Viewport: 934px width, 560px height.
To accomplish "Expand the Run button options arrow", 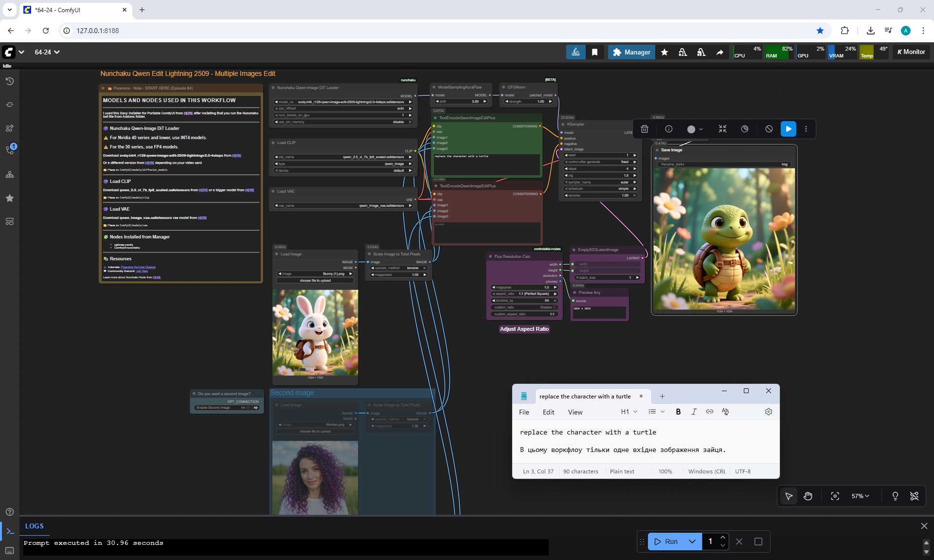I will (x=692, y=542).
